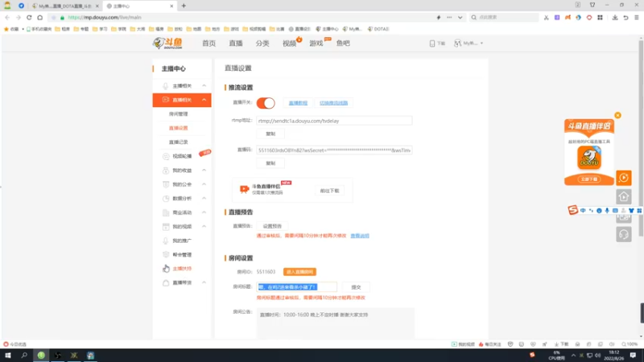Open the 查看说明 link
The height and width of the screenshot is (362, 644).
pyautogui.click(x=360, y=236)
